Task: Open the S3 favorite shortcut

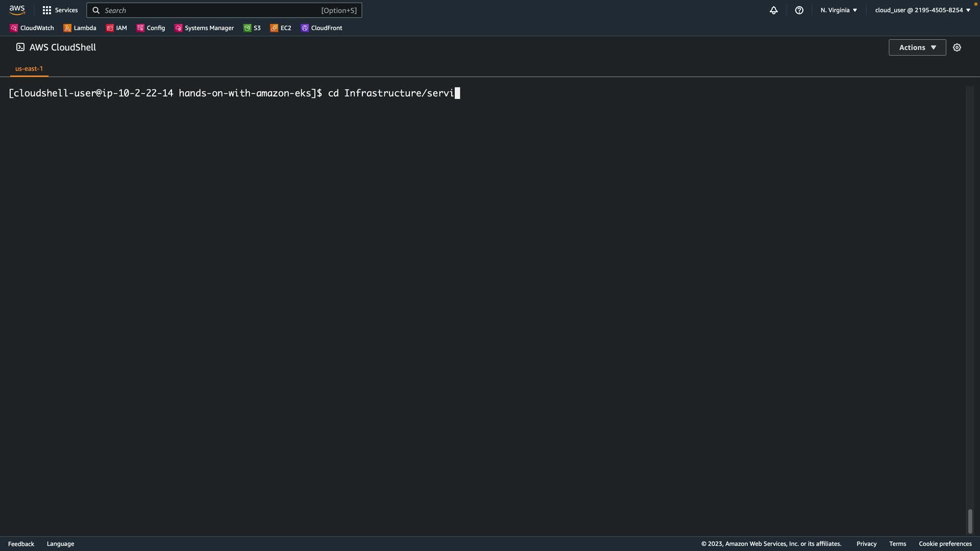Action: [252, 28]
